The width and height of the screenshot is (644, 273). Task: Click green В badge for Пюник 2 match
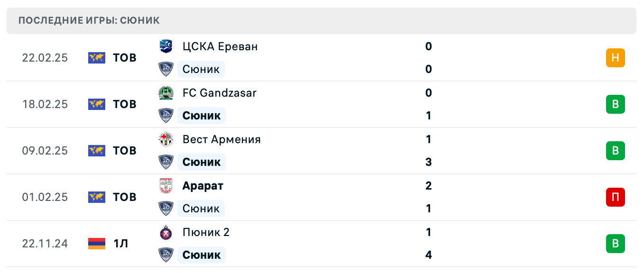tap(615, 244)
